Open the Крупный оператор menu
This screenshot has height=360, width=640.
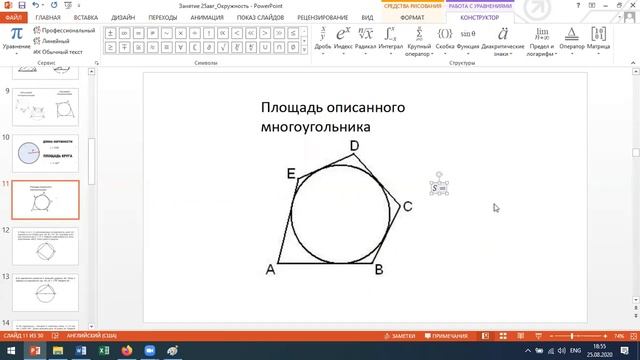point(418,41)
